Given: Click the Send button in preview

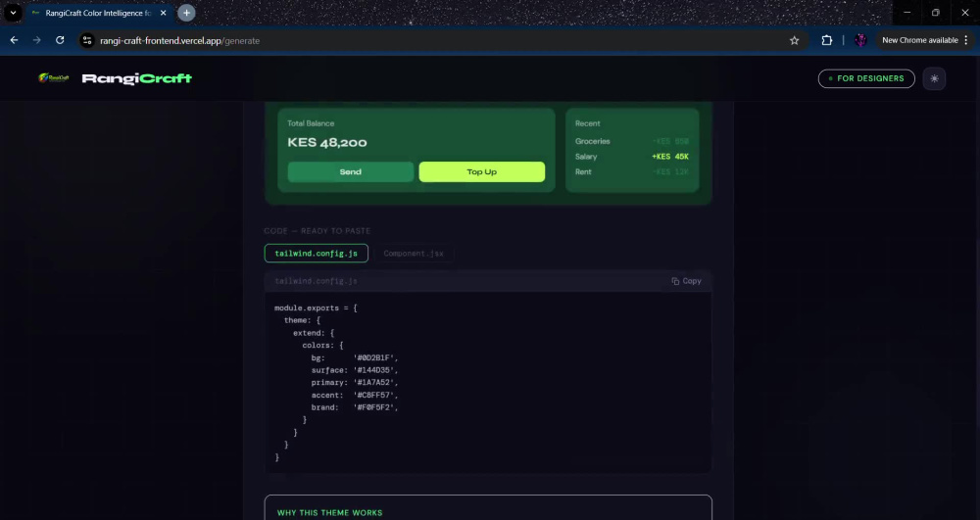Looking at the screenshot, I should click(351, 171).
